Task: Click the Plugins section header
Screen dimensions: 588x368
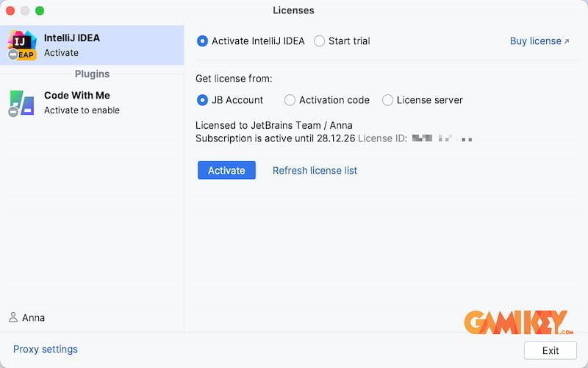Action: pyautogui.click(x=93, y=74)
